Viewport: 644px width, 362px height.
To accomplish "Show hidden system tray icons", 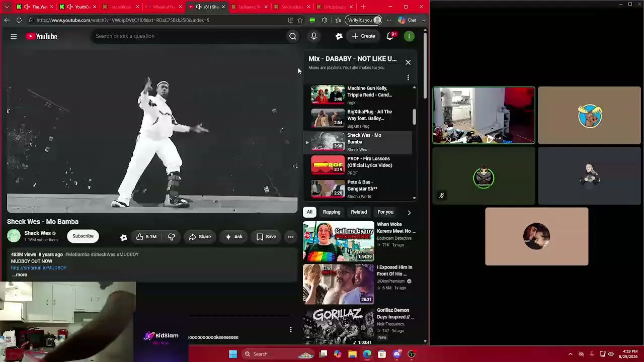I will click(571, 354).
